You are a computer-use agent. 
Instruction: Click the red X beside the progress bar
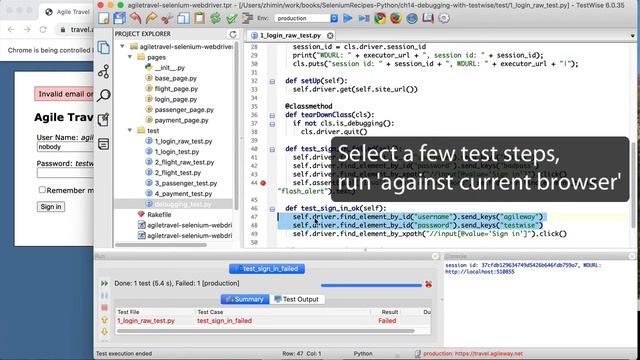point(428,284)
